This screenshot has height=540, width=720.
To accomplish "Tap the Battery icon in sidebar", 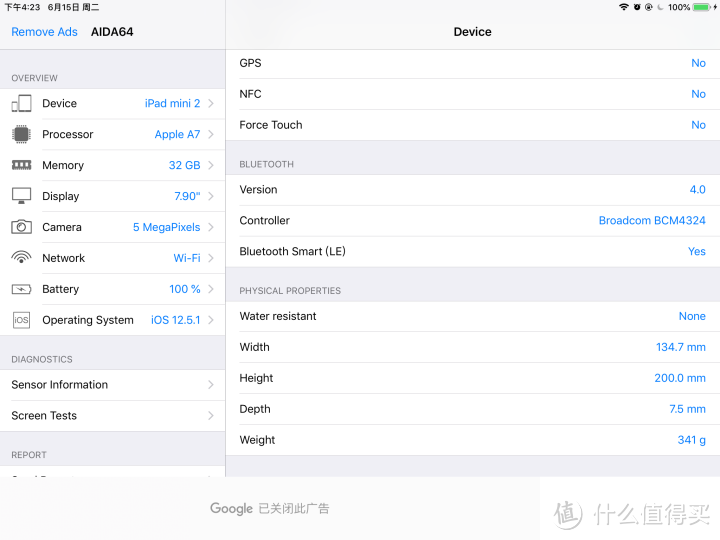I will point(21,289).
